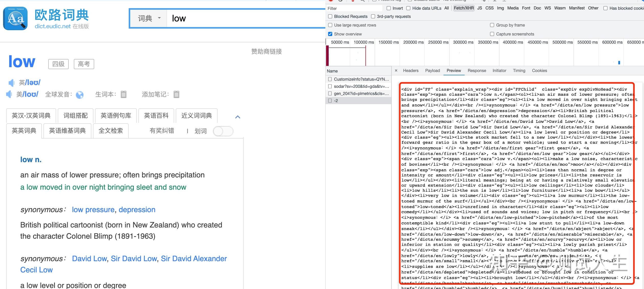Image resolution: width=644 pixels, height=289 pixels.
Task: Collapse dictionary tabs with up chevron
Action: pyautogui.click(x=237, y=117)
